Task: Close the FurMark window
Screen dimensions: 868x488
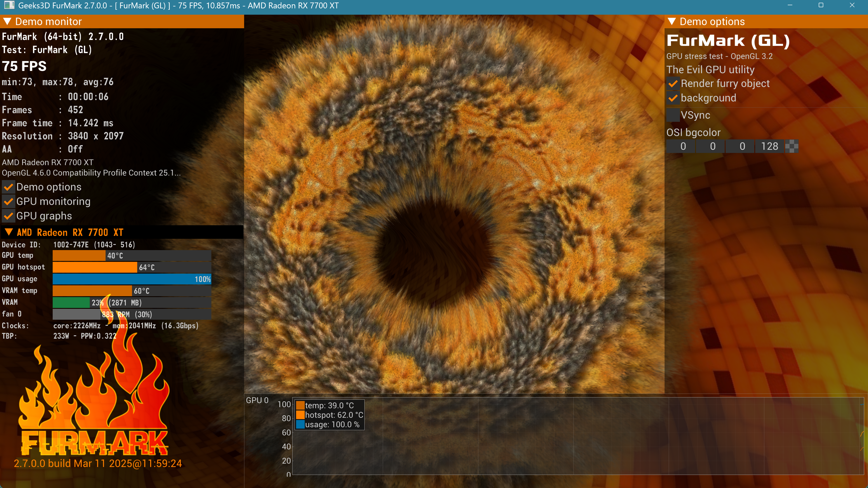Action: tap(852, 5)
